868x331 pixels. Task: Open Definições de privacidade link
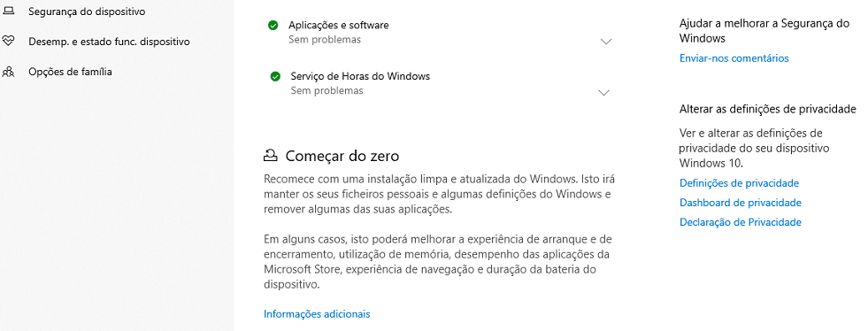[x=739, y=183]
